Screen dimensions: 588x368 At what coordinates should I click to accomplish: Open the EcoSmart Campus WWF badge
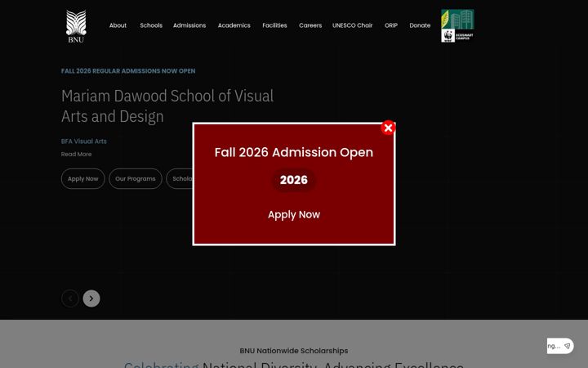(457, 25)
